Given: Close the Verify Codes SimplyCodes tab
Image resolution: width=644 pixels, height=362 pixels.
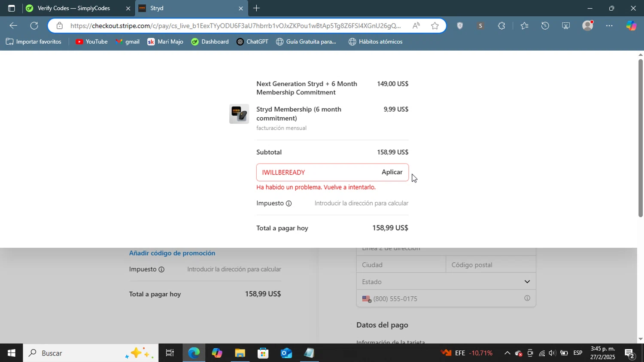Looking at the screenshot, I should [128, 8].
